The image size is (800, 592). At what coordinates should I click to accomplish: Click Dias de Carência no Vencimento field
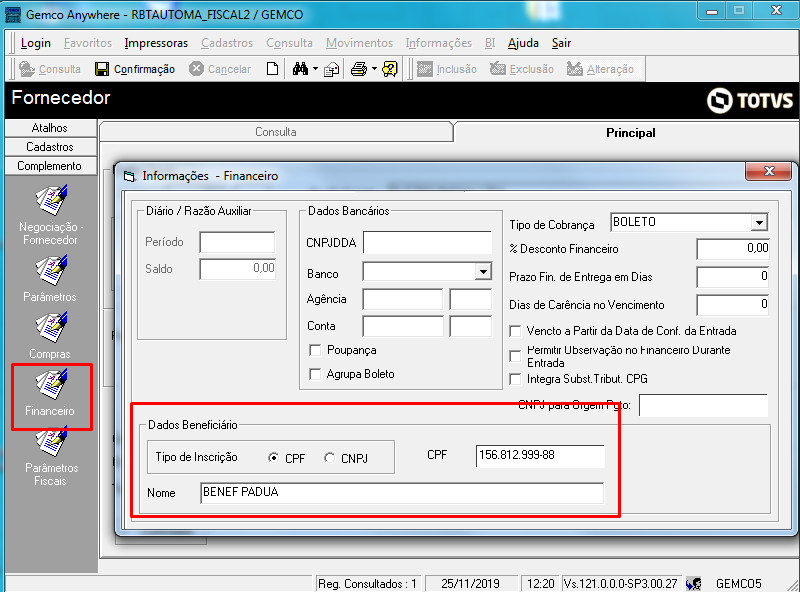pyautogui.click(x=733, y=305)
